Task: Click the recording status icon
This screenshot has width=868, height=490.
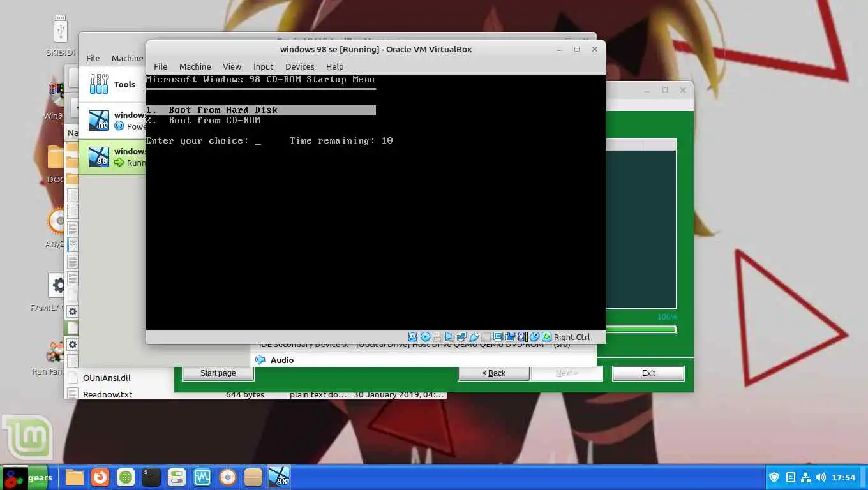Action: coord(510,337)
